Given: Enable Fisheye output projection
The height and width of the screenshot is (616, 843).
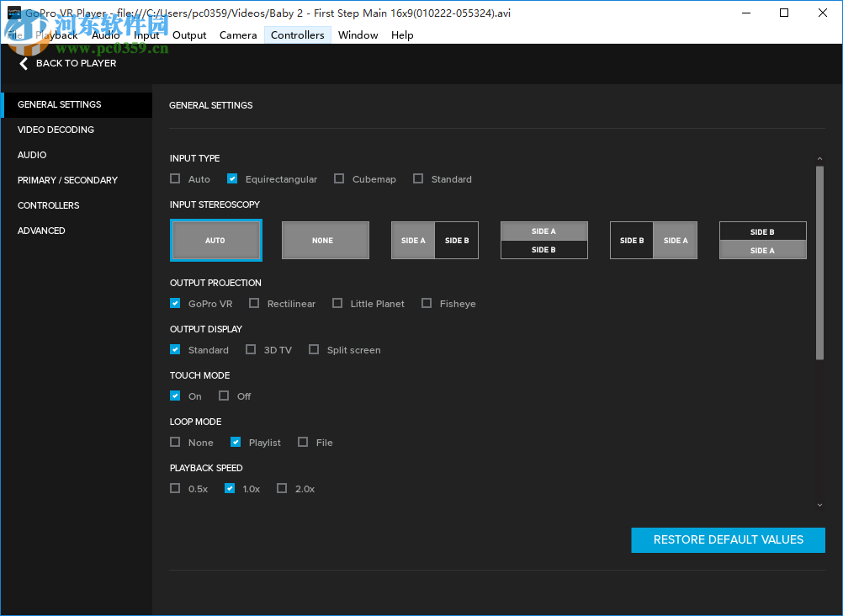Looking at the screenshot, I should pos(426,303).
